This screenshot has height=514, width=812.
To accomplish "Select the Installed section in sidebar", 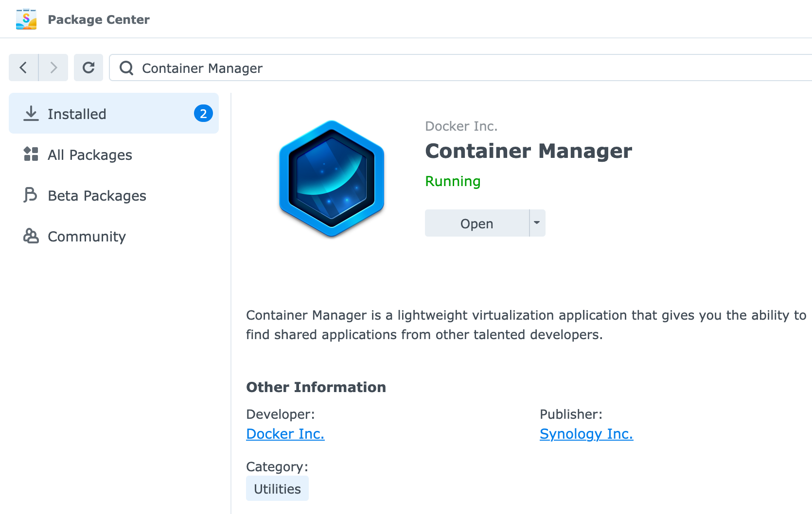I will point(77,113).
